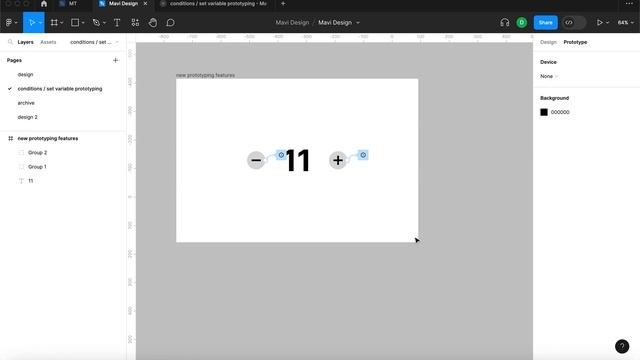
Task: Select the Pen tool
Action: (x=96, y=23)
